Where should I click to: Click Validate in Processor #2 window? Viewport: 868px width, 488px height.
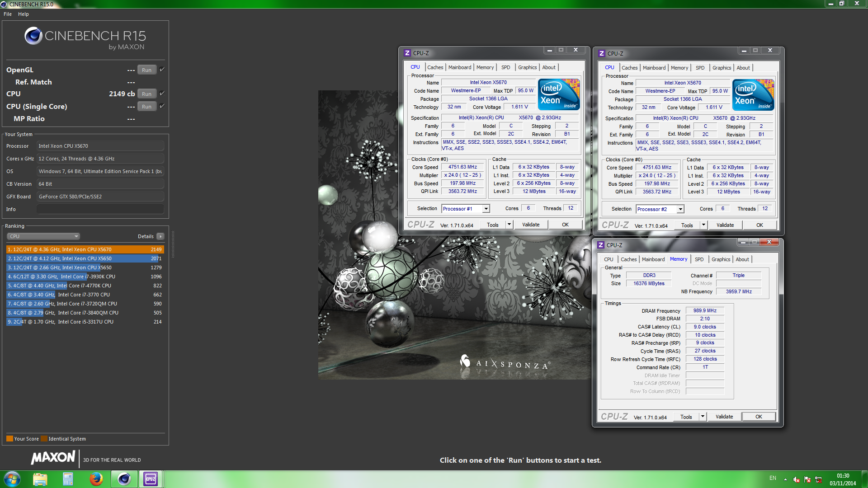coord(725,225)
